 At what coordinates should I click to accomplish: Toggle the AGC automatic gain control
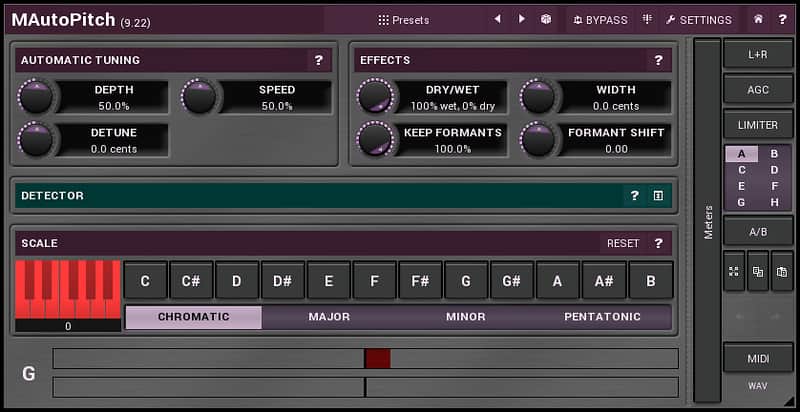(758, 90)
